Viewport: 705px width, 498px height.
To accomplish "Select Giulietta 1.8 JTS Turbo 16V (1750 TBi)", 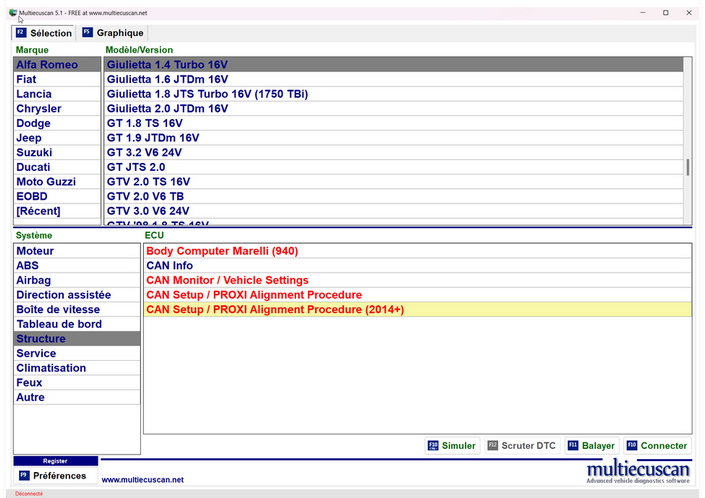I will pyautogui.click(x=394, y=94).
